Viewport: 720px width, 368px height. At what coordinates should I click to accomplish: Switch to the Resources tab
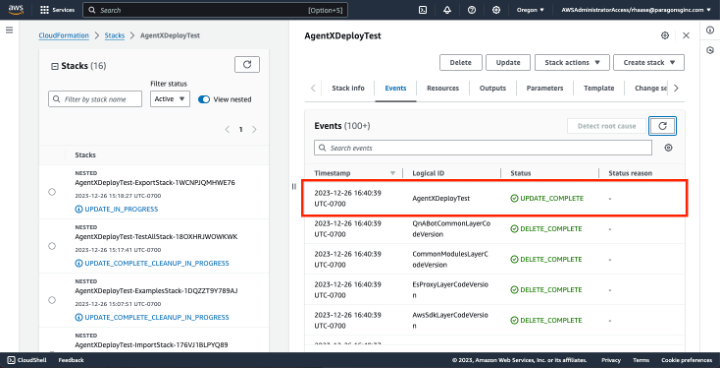pos(443,88)
